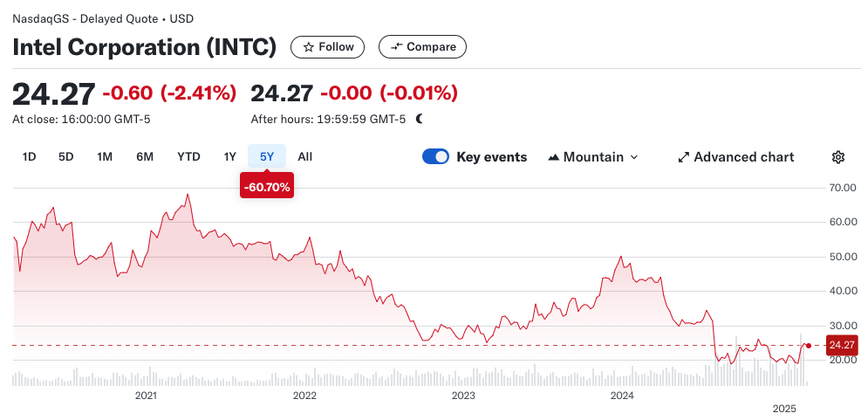This screenshot has width=868, height=420.
Task: Select the 1M time range
Action: 105,157
